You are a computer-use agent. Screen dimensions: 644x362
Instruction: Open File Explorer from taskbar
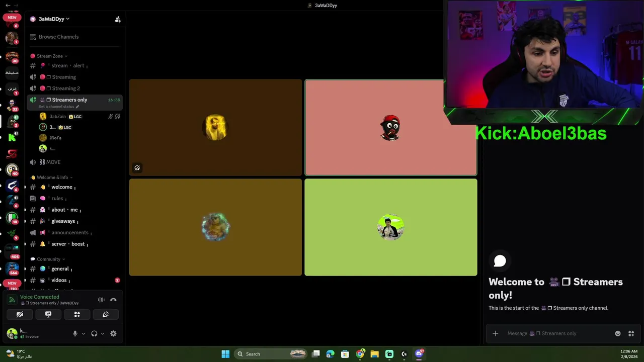pyautogui.click(x=375, y=354)
